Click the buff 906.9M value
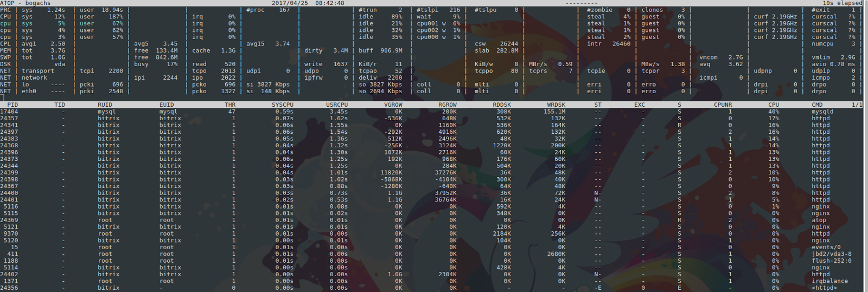The image size is (868, 292). 380,50
